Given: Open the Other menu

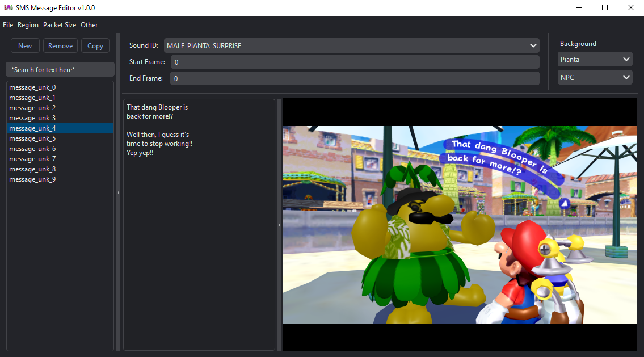Looking at the screenshot, I should point(89,24).
